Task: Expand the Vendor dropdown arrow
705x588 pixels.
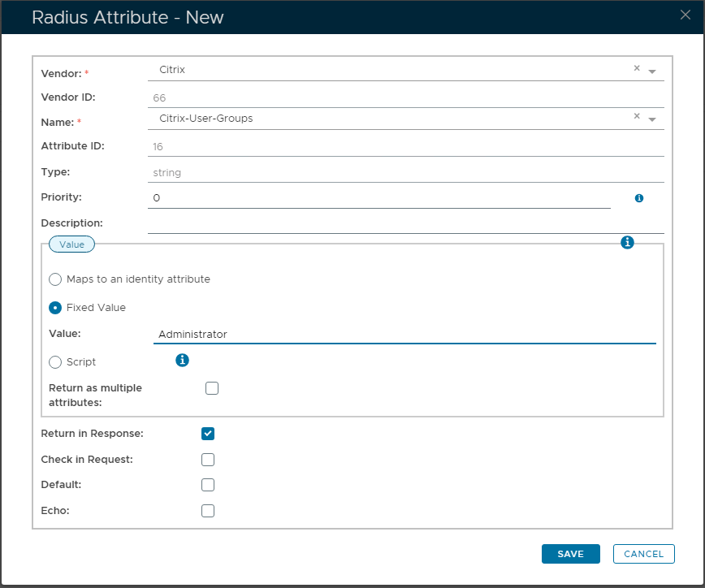Action: point(652,71)
